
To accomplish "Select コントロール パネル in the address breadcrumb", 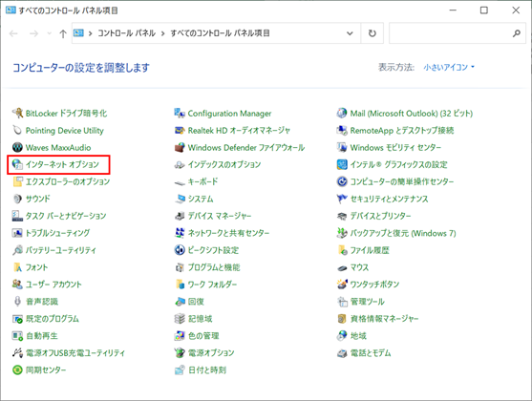I will [x=127, y=33].
